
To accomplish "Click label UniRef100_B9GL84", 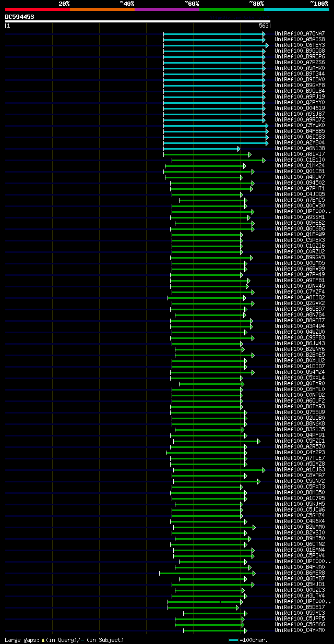I will 300,91.
